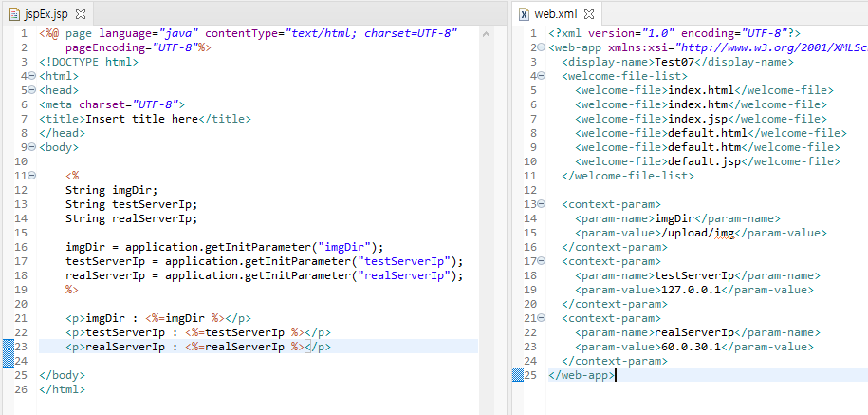This screenshot has height=415, width=868.
Task: Click the default.jsp welcome-file entry
Action: pos(708,161)
